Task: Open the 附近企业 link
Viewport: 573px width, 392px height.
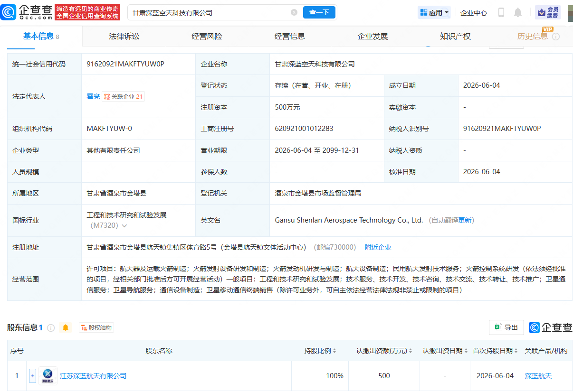Action: [x=378, y=247]
